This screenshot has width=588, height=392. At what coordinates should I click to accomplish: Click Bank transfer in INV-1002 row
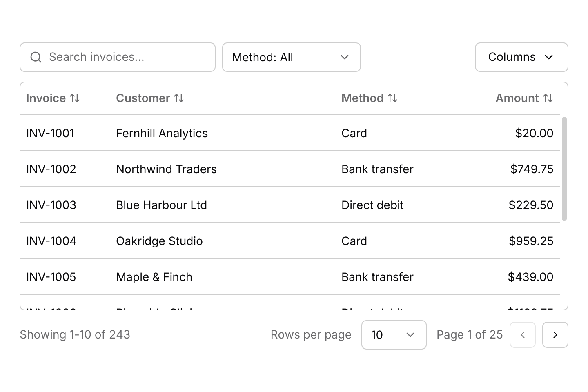[x=377, y=169]
